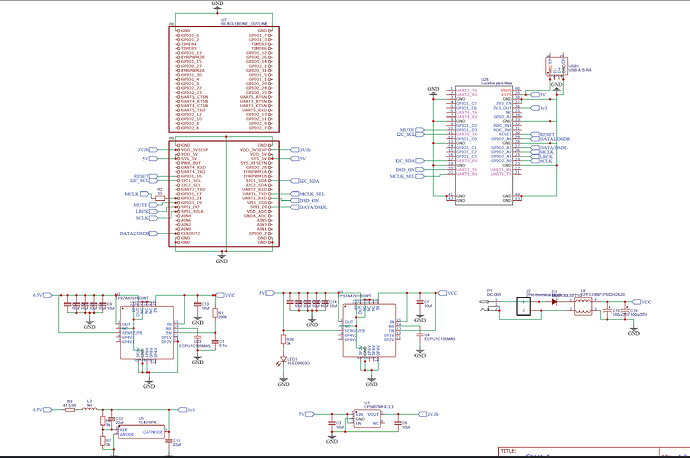The image size is (690, 458).
Task: Select the R2 33 resistor near MCLK
Action: 160,198
